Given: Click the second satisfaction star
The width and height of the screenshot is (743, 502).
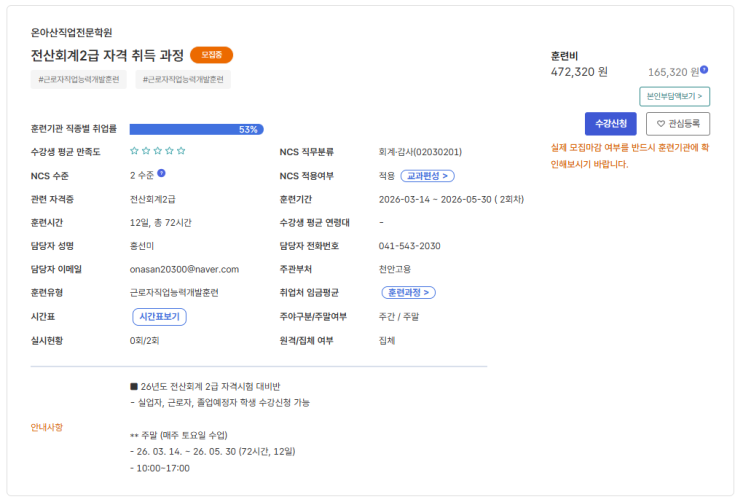Looking at the screenshot, I should pyautogui.click(x=146, y=151).
